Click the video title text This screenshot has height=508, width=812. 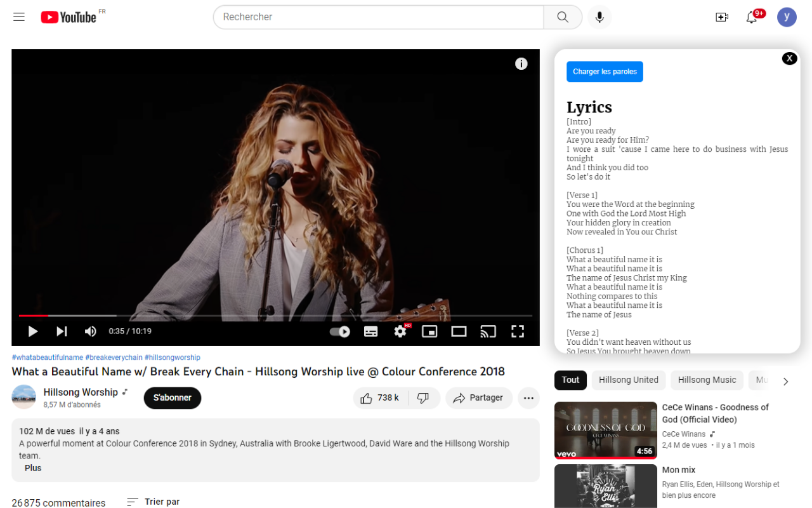tap(258, 372)
